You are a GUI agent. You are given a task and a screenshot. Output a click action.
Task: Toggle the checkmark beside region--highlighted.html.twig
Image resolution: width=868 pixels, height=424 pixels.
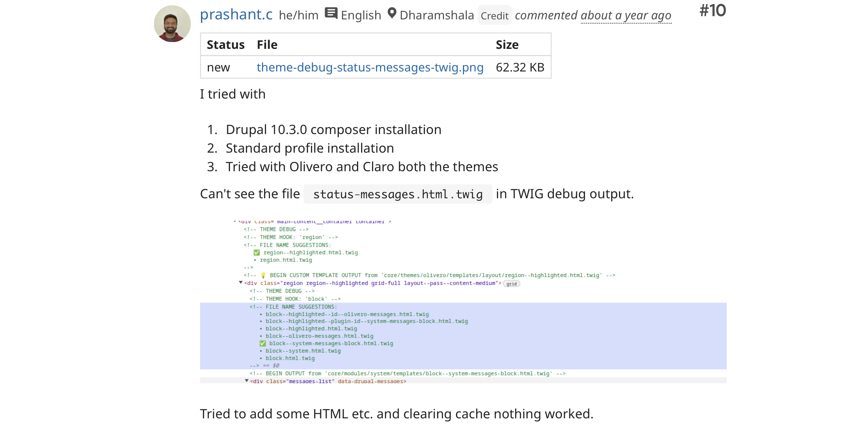[257, 253]
